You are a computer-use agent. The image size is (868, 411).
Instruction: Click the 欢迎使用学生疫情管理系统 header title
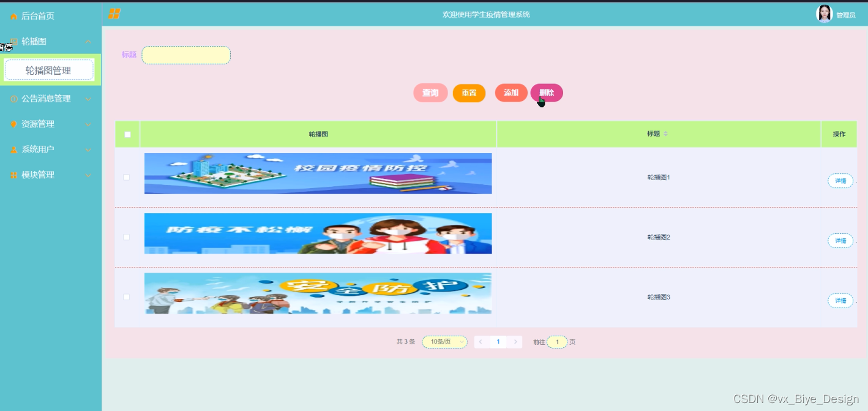pos(487,14)
